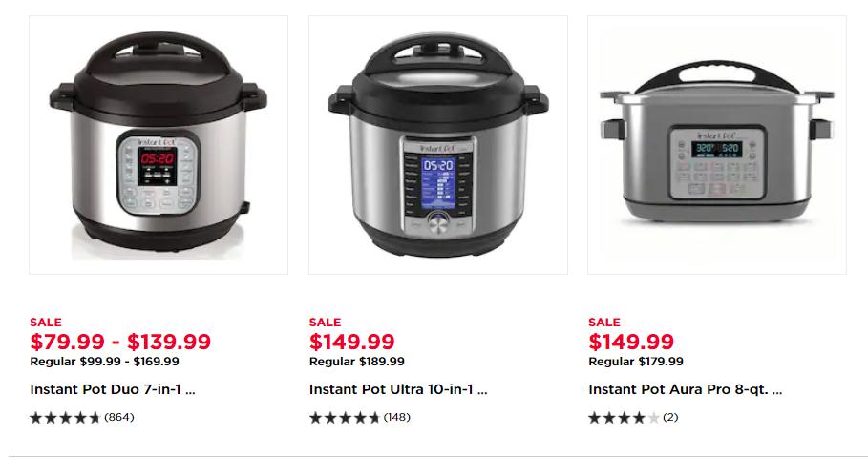Click the star rating icons for Instant Pot Duo
Screen dimensions: 868x458
[x=65, y=418]
